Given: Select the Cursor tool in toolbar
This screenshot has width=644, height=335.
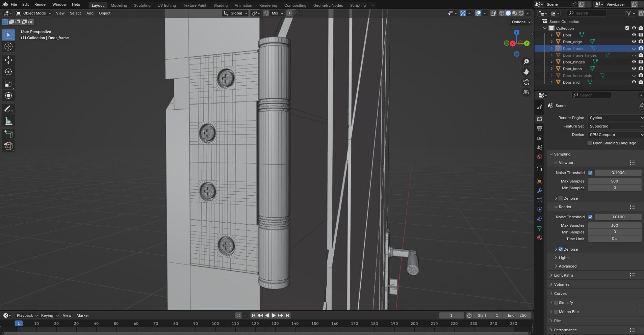Looking at the screenshot, I should tap(8, 47).
